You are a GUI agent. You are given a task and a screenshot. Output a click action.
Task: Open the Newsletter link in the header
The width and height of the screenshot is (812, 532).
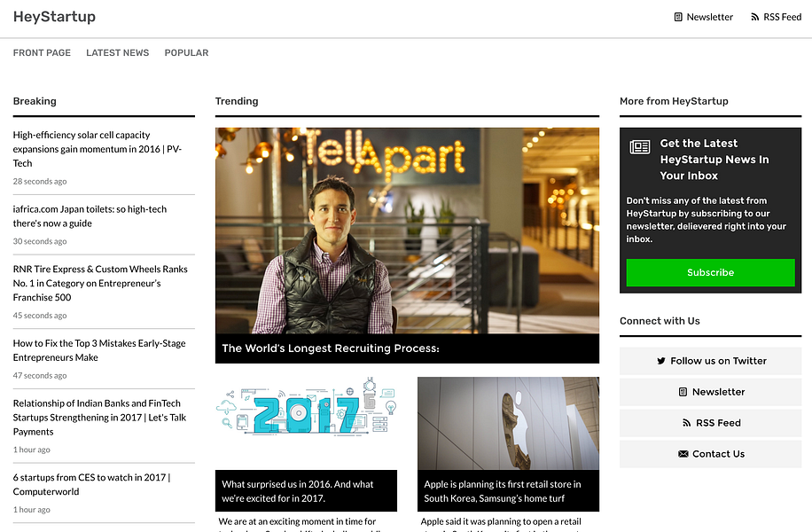(x=703, y=17)
